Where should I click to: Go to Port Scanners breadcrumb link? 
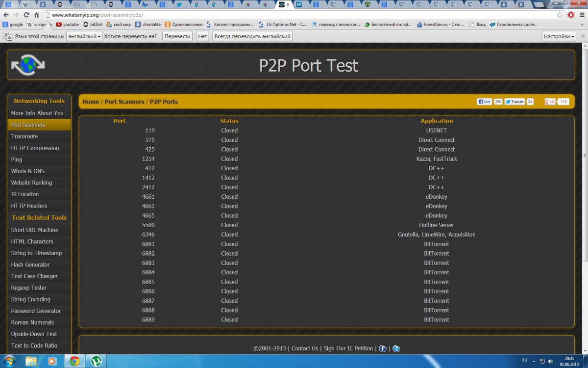click(124, 102)
